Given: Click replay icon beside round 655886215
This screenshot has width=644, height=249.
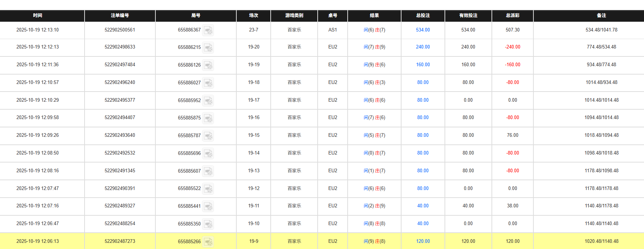Looking at the screenshot, I should (208, 47).
